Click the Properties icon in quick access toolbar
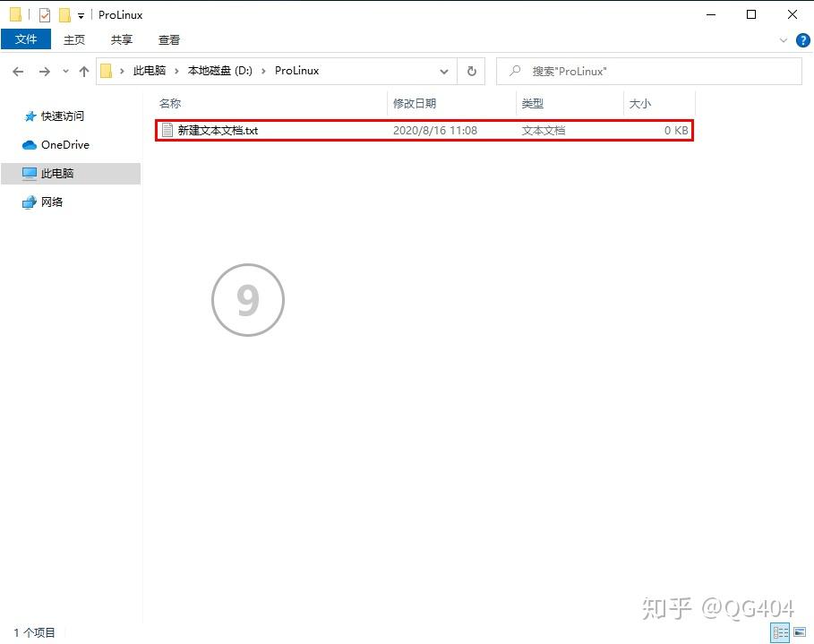Screen dimensions: 814x644 click(45, 15)
